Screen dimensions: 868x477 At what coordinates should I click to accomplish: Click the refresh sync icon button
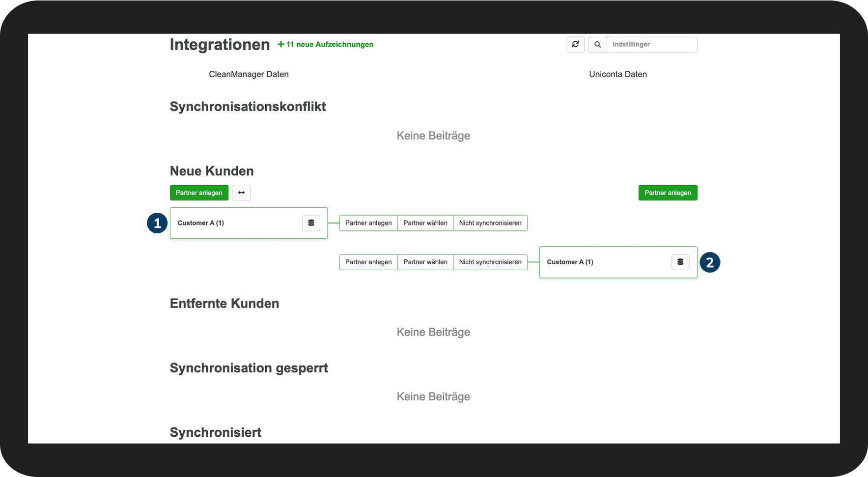(x=575, y=44)
